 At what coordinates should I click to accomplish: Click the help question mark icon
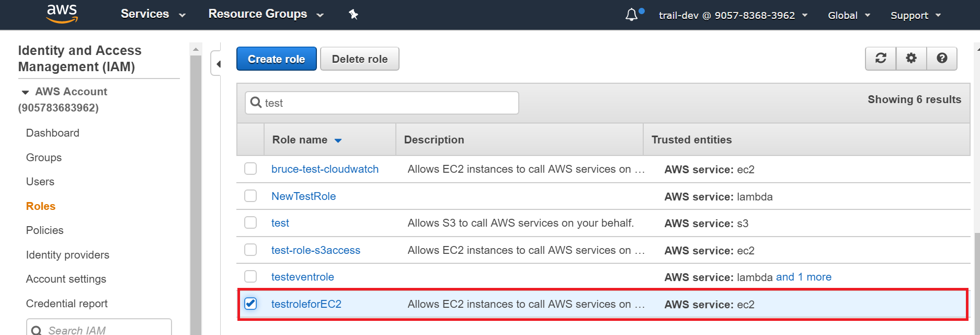coord(942,58)
